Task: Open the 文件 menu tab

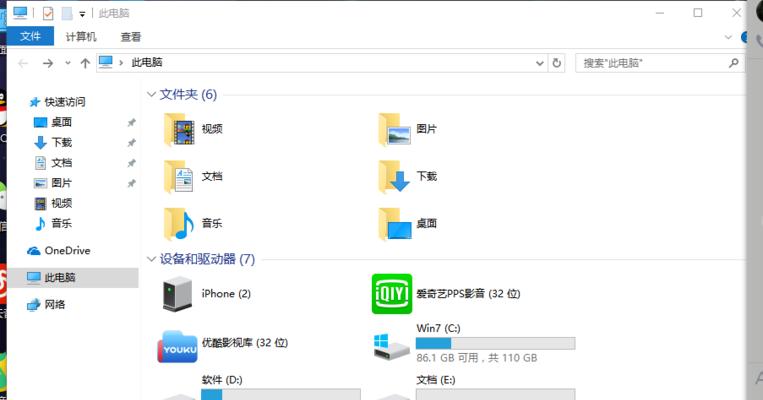Action: [x=30, y=36]
